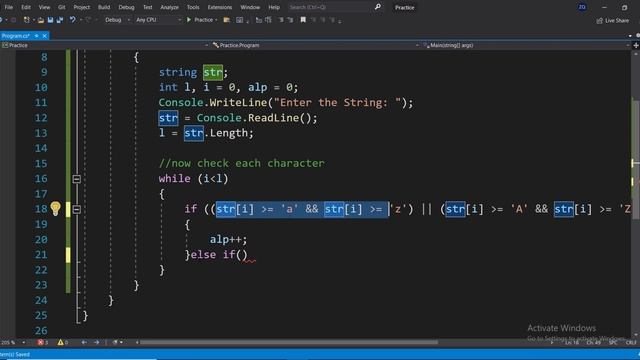The height and width of the screenshot is (360, 640).
Task: Click the Open File folder icon
Action: click(x=40, y=20)
